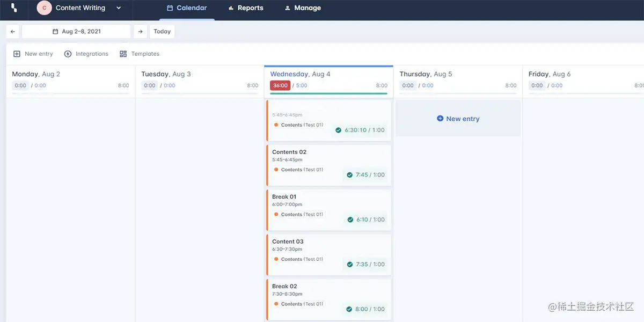644x322 pixels.
Task: Click the red 36:00 time badge on Wednesday
Action: pyautogui.click(x=280, y=85)
